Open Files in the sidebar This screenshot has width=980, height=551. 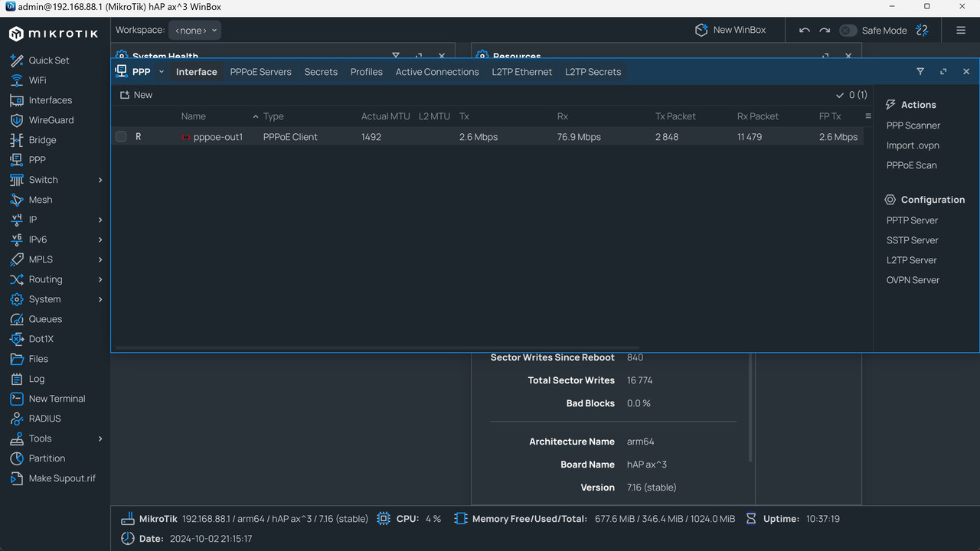[x=38, y=359]
